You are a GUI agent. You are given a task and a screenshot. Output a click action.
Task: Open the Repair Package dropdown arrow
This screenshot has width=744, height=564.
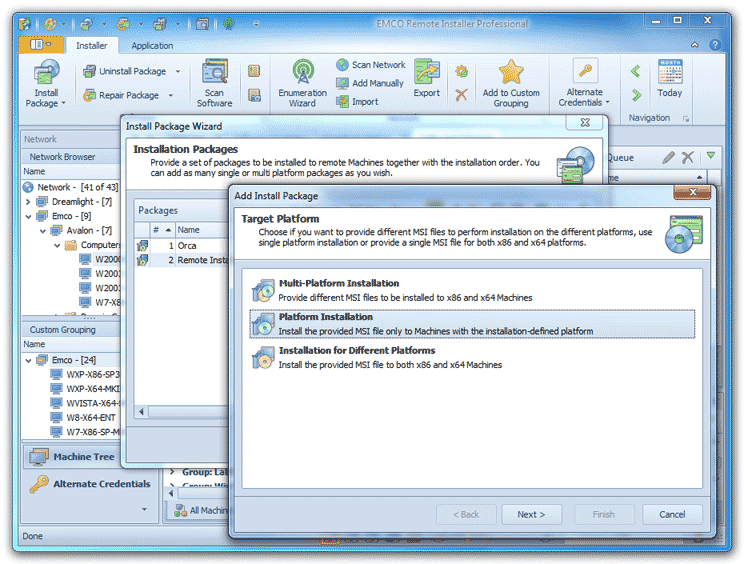[171, 95]
